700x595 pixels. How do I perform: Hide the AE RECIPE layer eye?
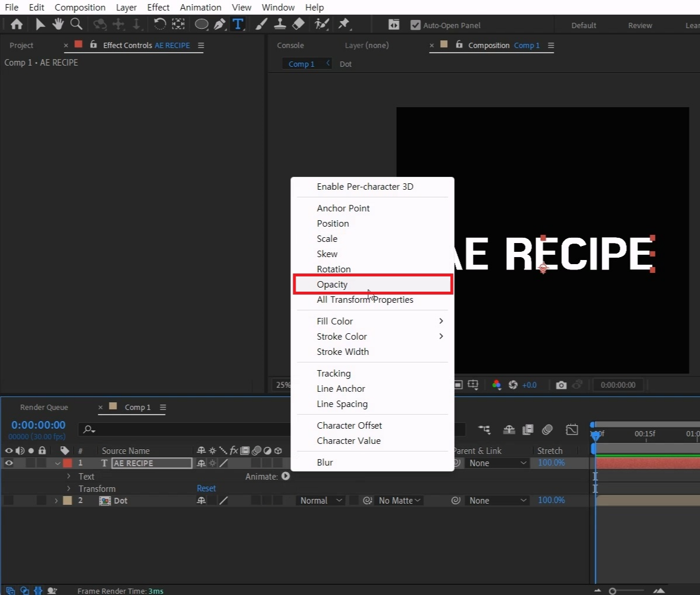tap(9, 463)
